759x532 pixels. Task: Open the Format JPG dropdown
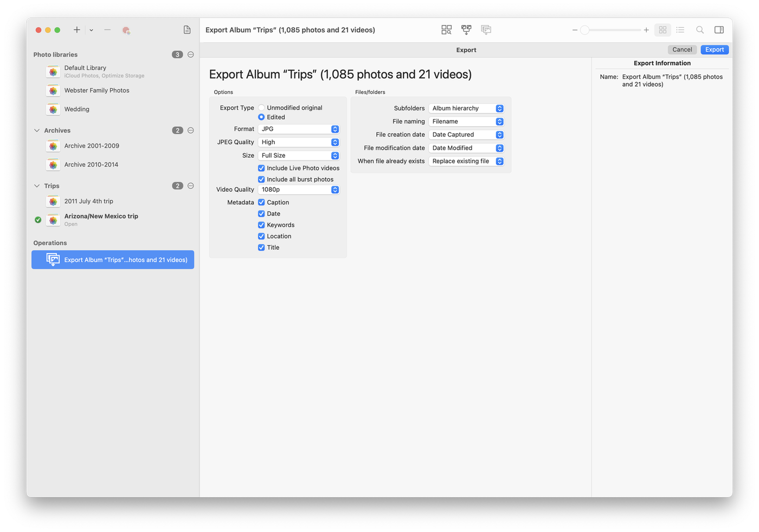(x=299, y=129)
